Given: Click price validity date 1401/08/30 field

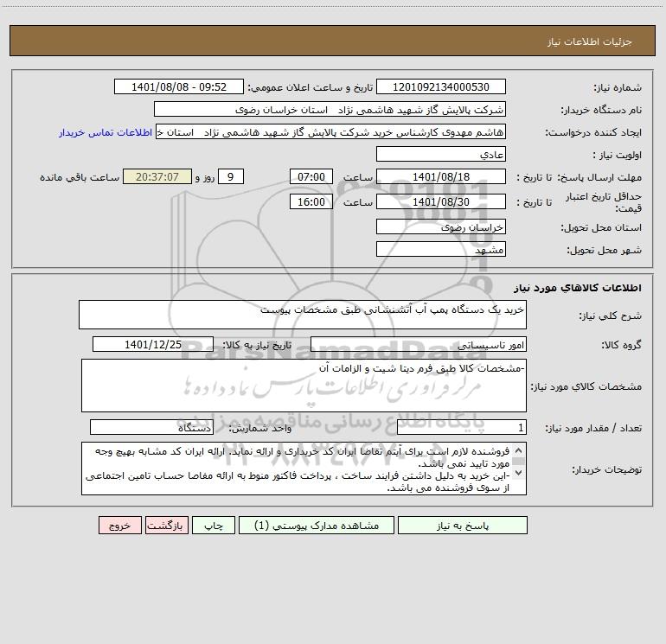Looking at the screenshot, I should 441,201.
